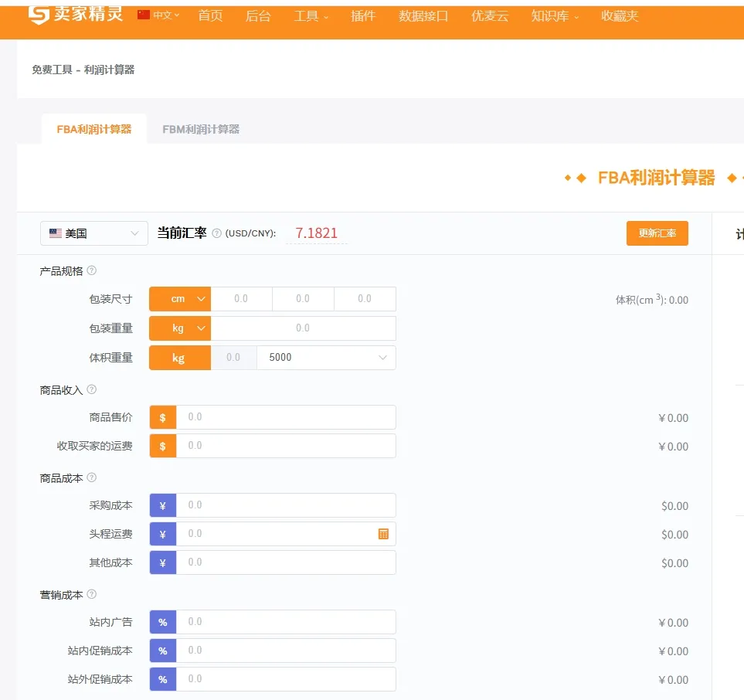Screen dimensions: 744x700
Task: Open the 头程运费 calculator icon
Action: 383,534
